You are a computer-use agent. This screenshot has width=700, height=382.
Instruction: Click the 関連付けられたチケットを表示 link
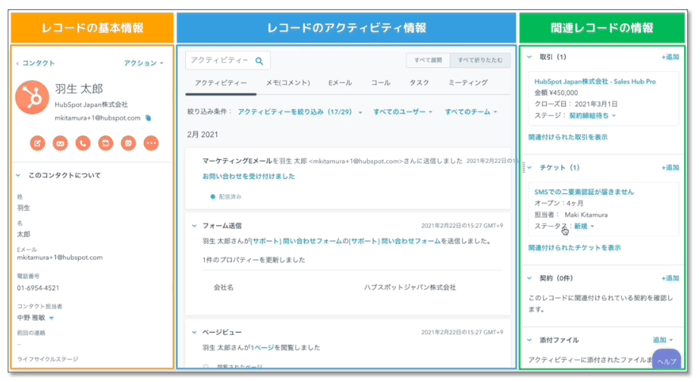(x=575, y=248)
